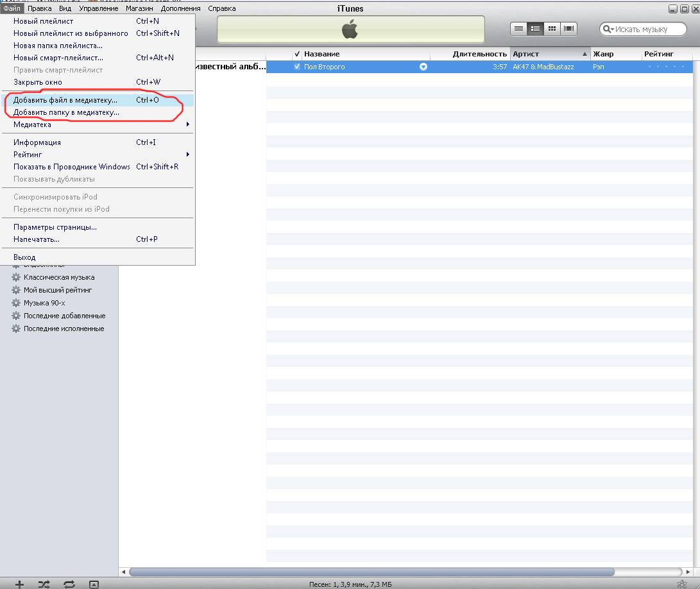Open the Управление menu

(99, 8)
